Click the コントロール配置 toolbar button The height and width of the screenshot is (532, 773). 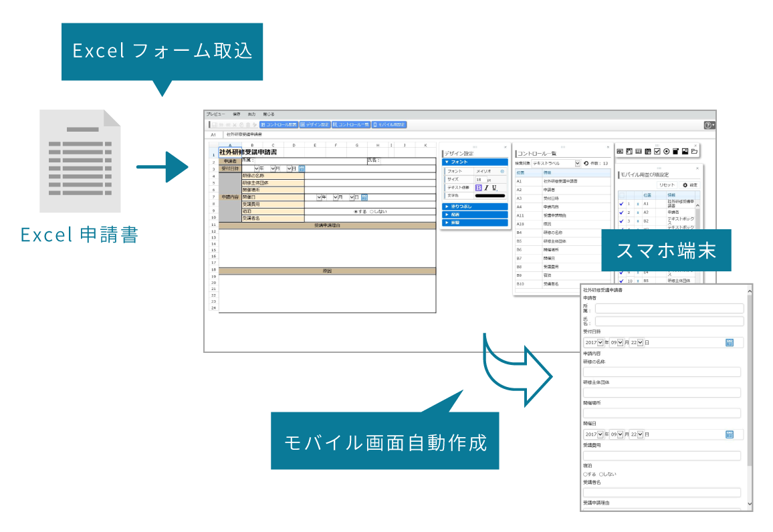click(279, 124)
